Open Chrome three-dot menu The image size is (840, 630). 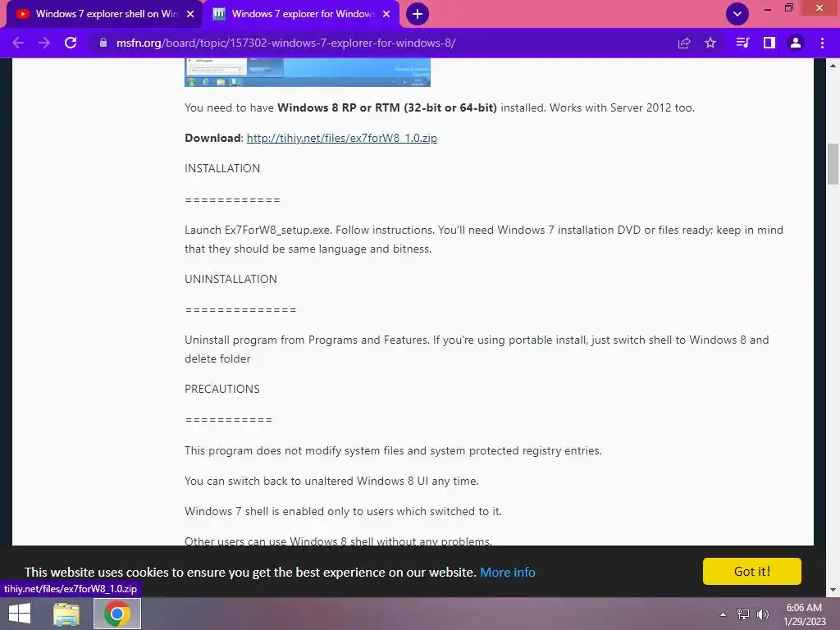click(822, 43)
